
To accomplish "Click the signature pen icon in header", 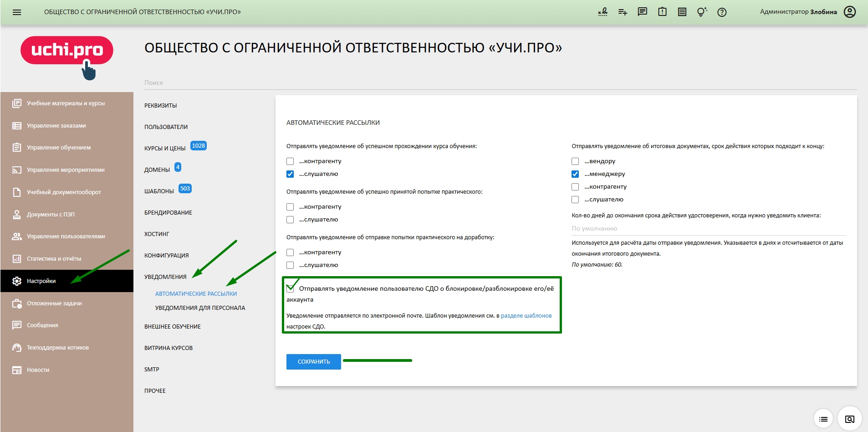I will pyautogui.click(x=603, y=12).
